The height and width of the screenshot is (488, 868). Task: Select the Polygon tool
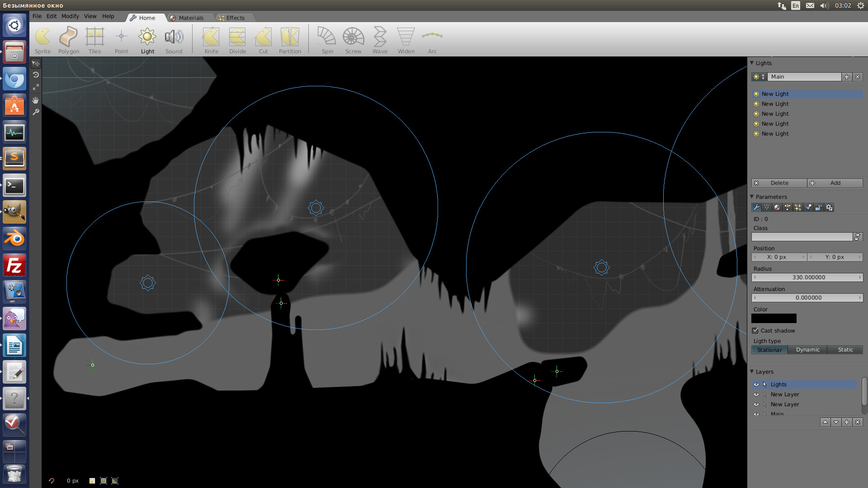(69, 40)
